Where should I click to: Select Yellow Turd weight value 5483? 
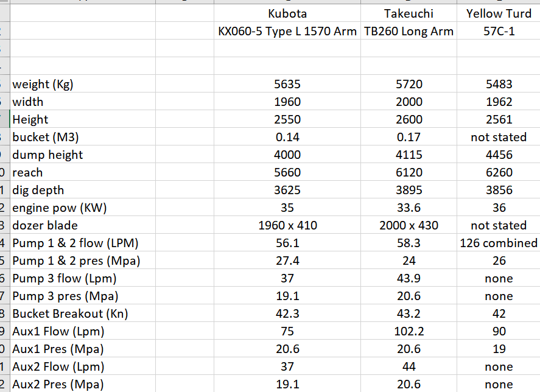(x=499, y=84)
